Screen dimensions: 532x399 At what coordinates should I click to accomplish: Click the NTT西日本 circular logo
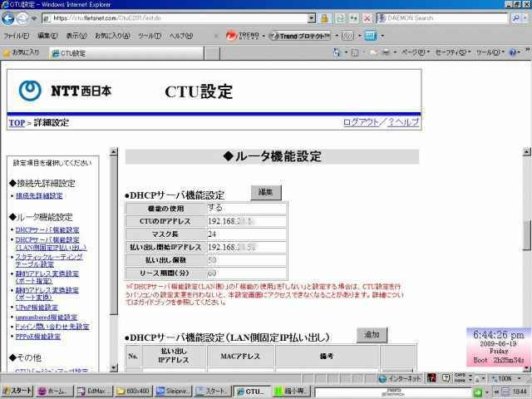coord(30,91)
